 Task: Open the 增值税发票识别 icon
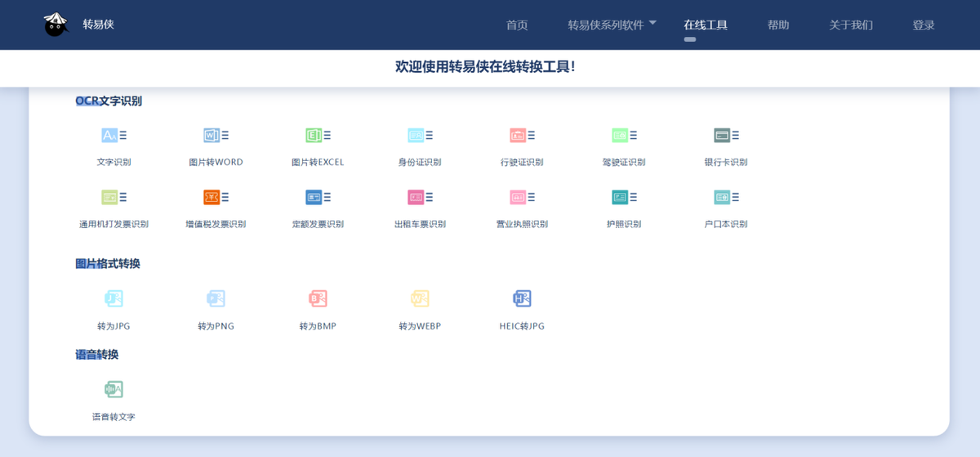216,197
